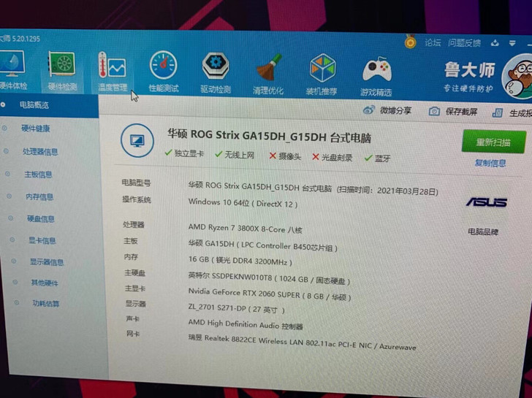Click Windows 10 64位 operating system text

coord(243,203)
